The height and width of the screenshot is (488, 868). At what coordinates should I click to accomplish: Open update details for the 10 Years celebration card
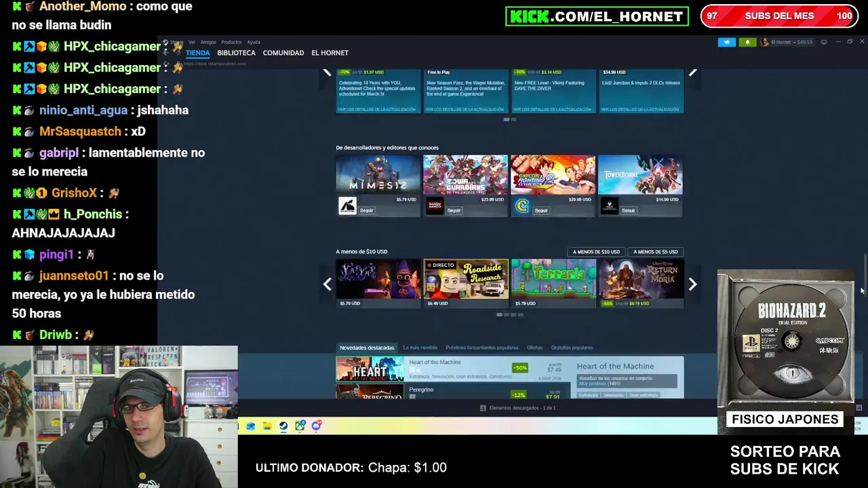(378, 109)
